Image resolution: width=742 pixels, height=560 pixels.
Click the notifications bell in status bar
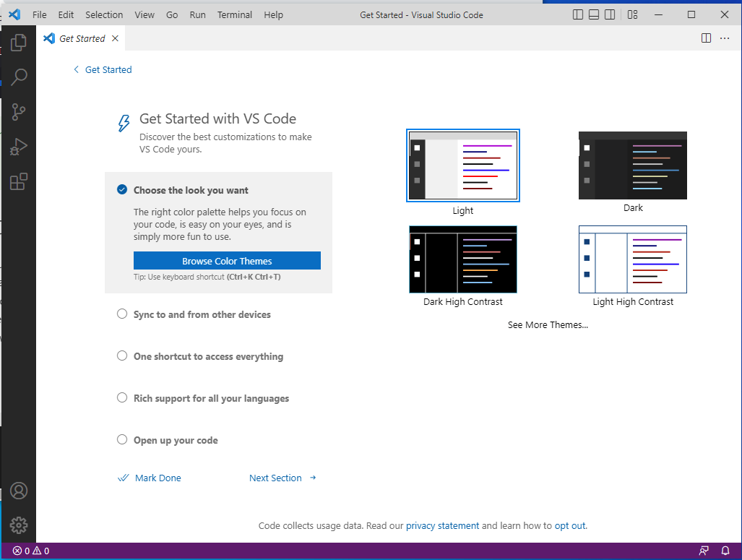[725, 551]
